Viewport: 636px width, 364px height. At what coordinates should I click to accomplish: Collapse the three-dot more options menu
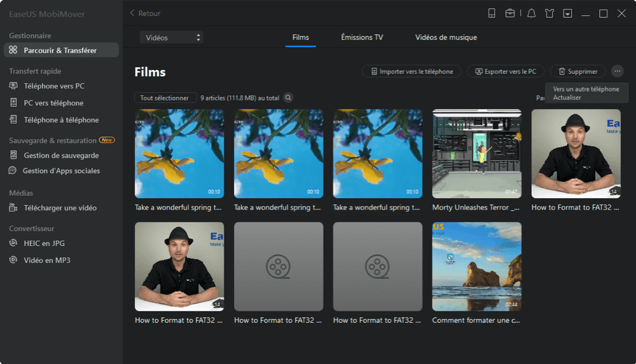click(617, 72)
